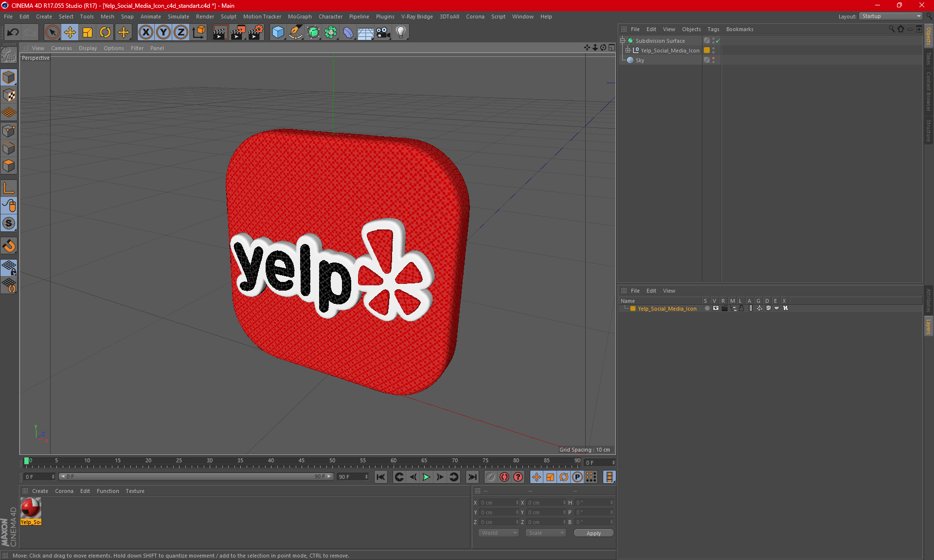Click the Enable Axis icon

click(9, 188)
